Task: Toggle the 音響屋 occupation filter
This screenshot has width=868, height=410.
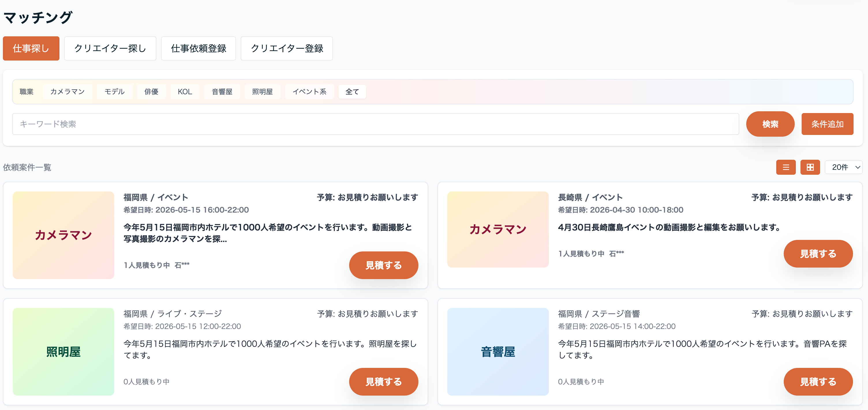Action: pyautogui.click(x=222, y=92)
